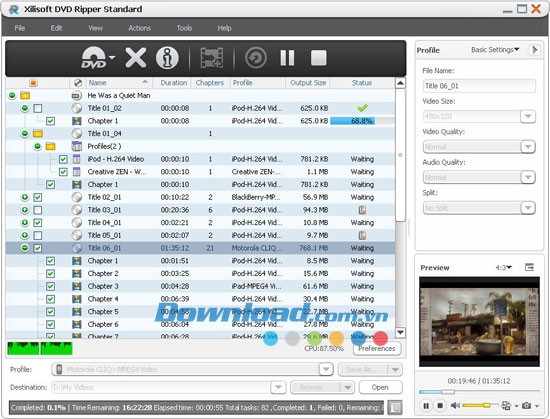Uncheck the Title 06_01 checkbox
This screenshot has height=419, width=550.
(38, 248)
